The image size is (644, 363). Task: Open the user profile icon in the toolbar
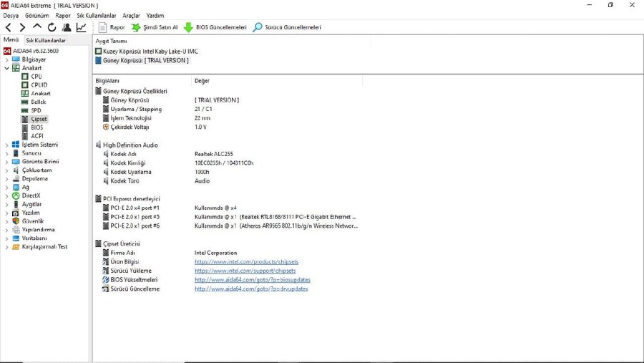tap(67, 27)
